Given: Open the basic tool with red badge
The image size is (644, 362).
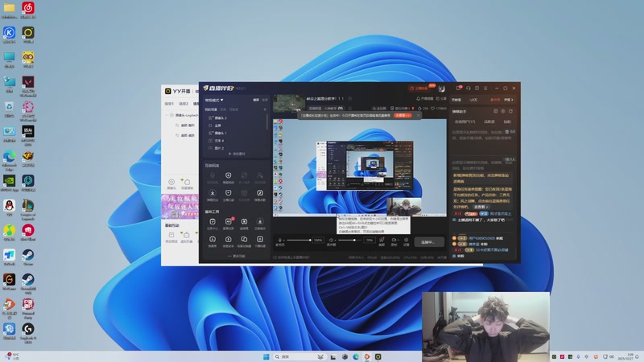Looking at the screenshot, I should 229,224.
